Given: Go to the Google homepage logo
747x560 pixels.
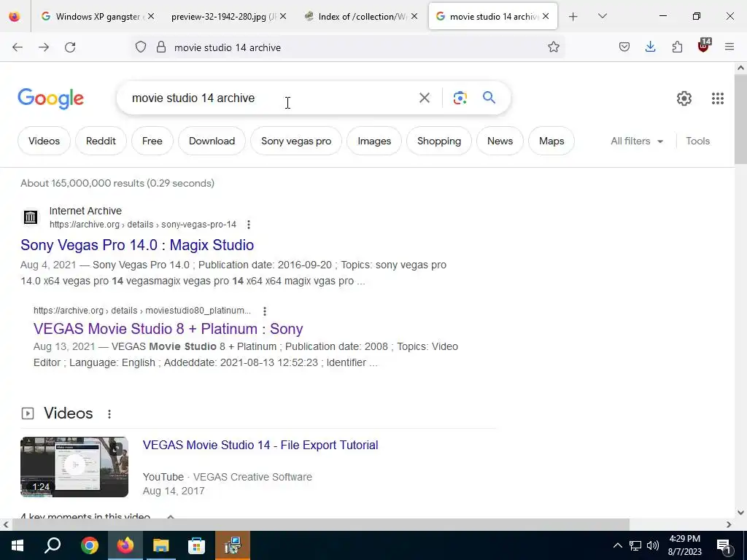Looking at the screenshot, I should pos(50,98).
